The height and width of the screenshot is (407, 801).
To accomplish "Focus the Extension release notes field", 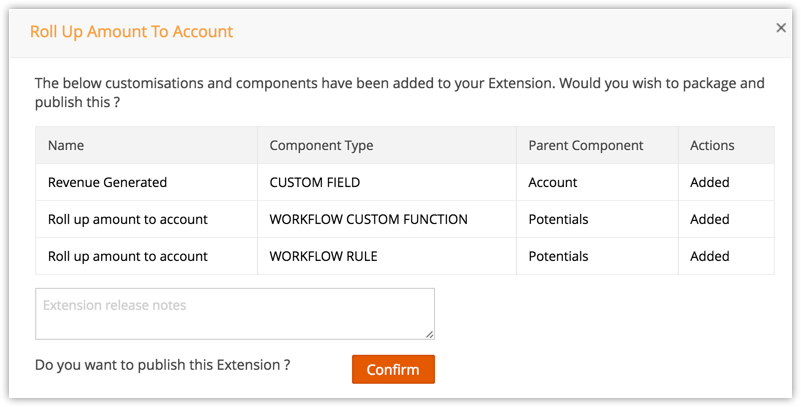I will click(x=234, y=314).
